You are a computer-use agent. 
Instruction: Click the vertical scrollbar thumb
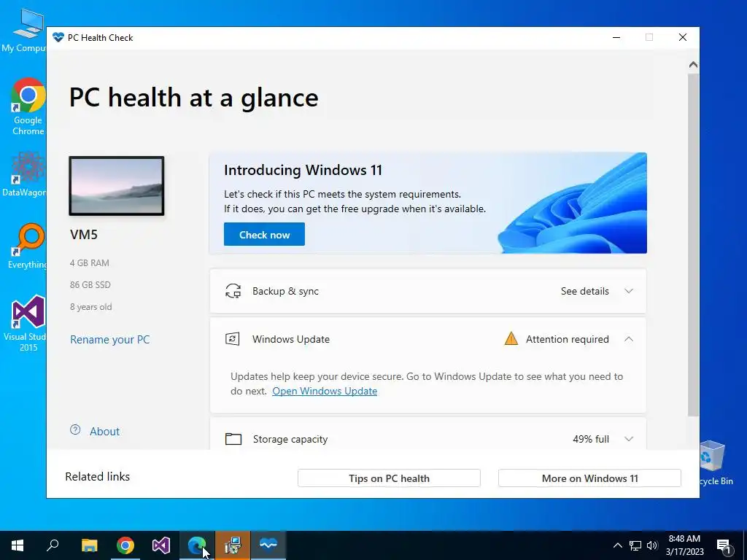point(694,245)
